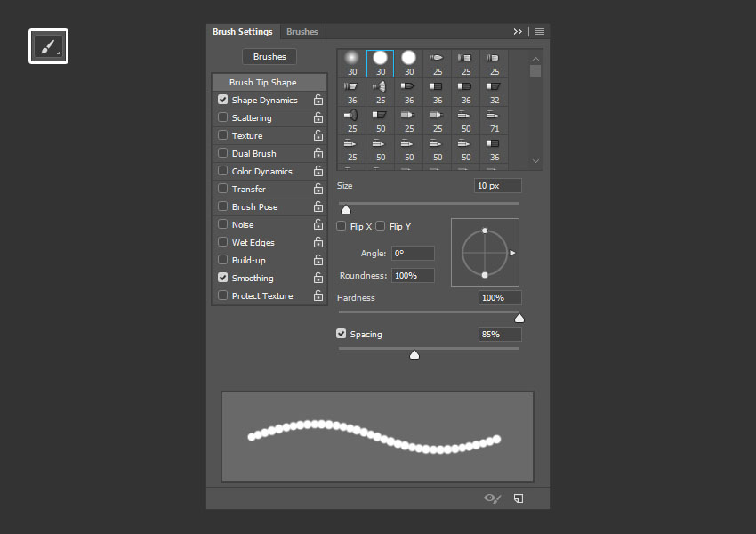This screenshot has height=534, width=756.
Task: Enable the Color Dynamics checkbox
Action: tap(222, 171)
